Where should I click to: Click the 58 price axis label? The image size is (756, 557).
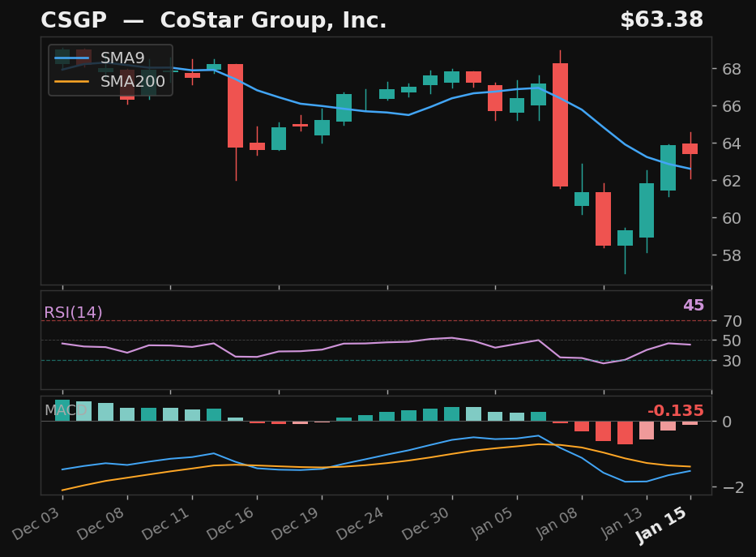click(x=732, y=255)
